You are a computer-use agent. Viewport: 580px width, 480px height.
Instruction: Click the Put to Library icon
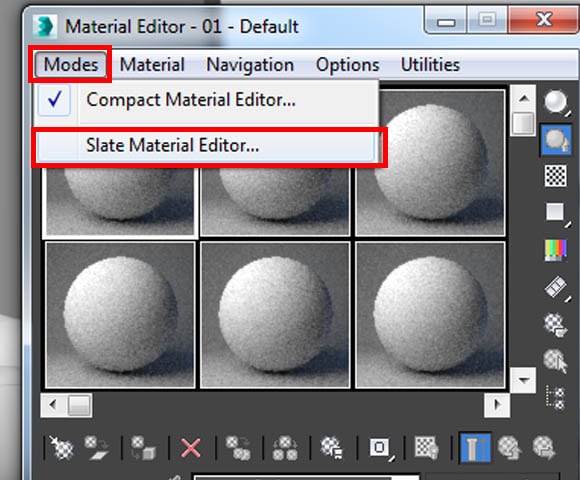332,447
